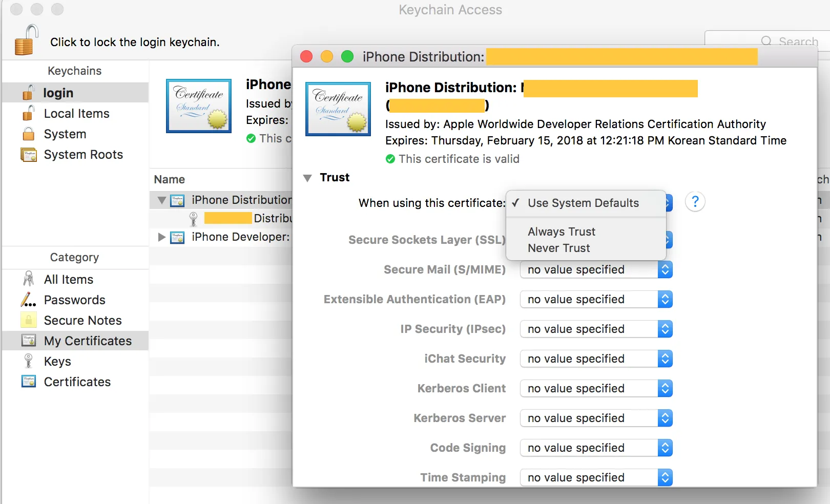Choose Always Trust from the menu

click(x=562, y=232)
